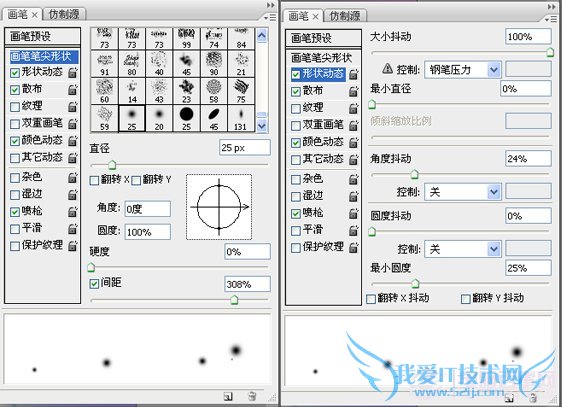This screenshot has height=407, width=562.
Task: Open 画笔预设 in right panel
Action: [x=323, y=38]
